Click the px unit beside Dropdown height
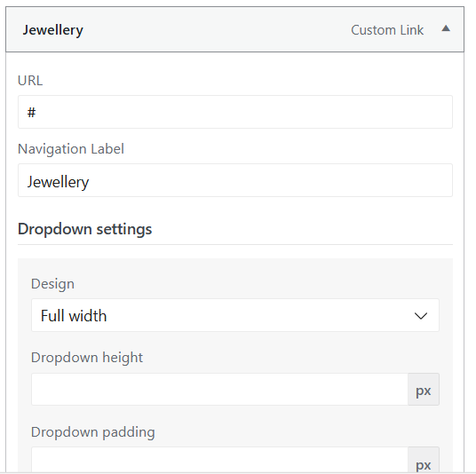The width and height of the screenshot is (476, 474). [424, 390]
